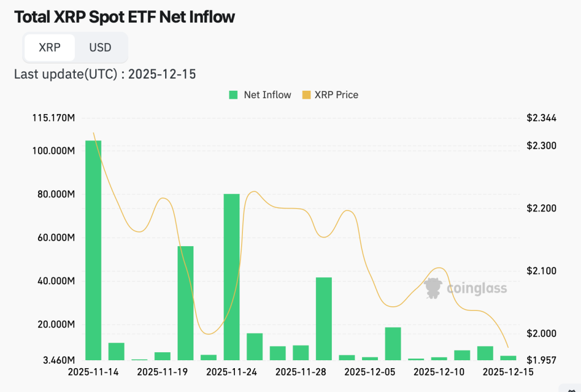Switch to the USD unit tab
The width and height of the screenshot is (581, 392).
(100, 47)
